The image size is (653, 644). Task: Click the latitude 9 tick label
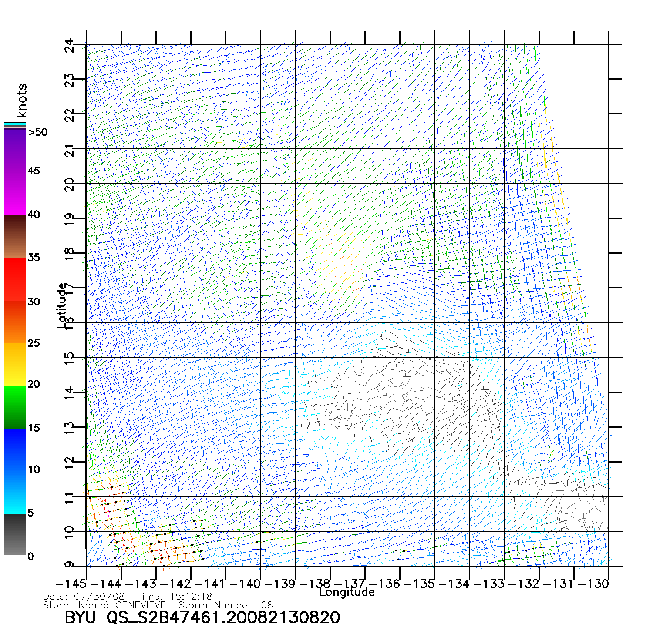click(x=69, y=565)
